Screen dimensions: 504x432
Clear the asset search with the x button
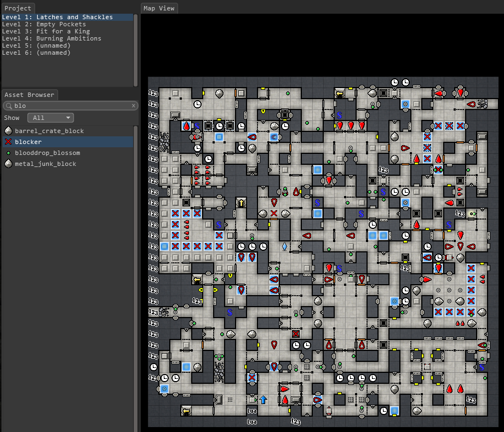point(133,106)
